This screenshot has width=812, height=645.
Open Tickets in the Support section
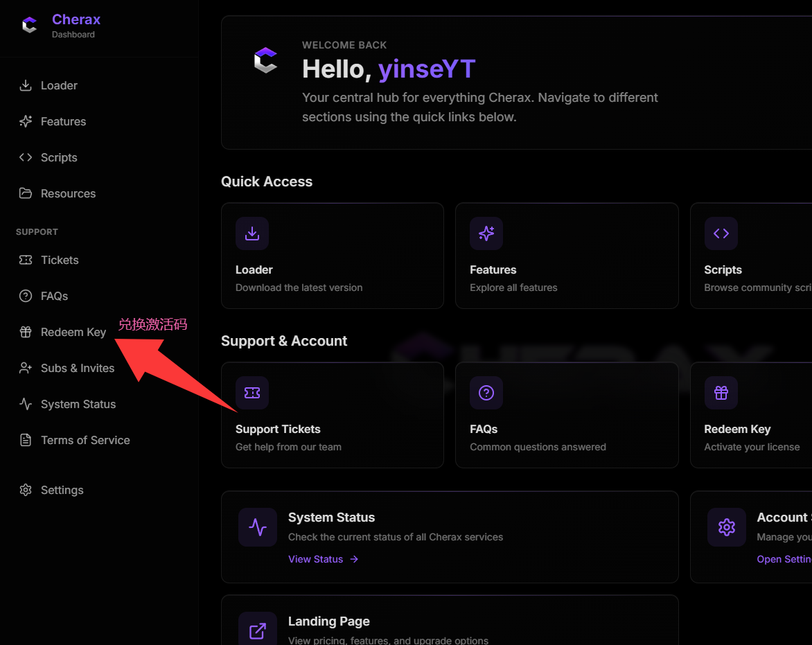[x=60, y=260]
